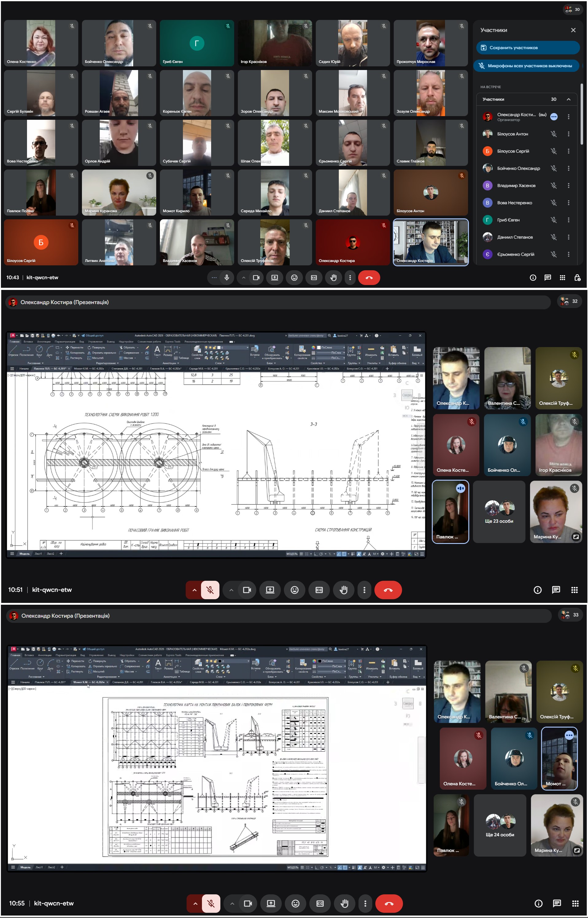Unmute the microphone in the 10:55 call bar
Screen dimensions: 588x918
click(211, 904)
